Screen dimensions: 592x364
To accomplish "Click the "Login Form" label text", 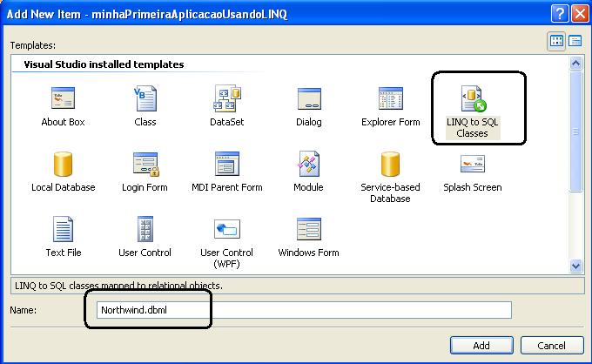I will tap(145, 187).
